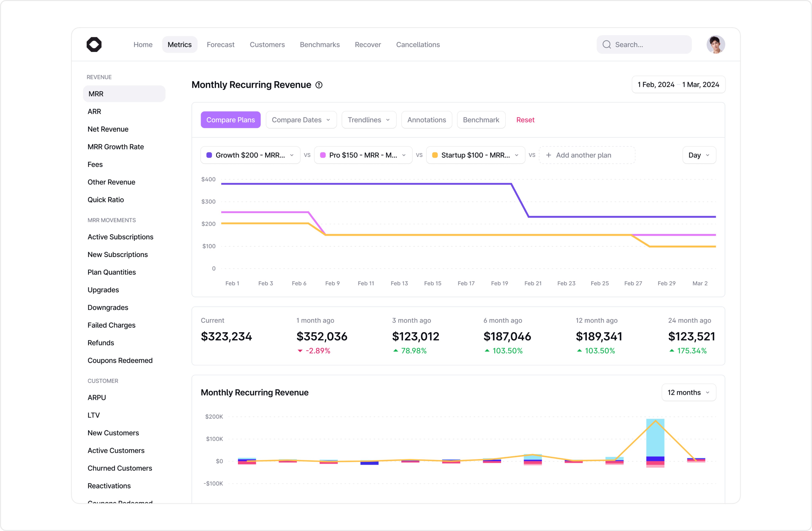Select MRR Growth Rate in the sidebar
The height and width of the screenshot is (531, 812).
tap(116, 146)
